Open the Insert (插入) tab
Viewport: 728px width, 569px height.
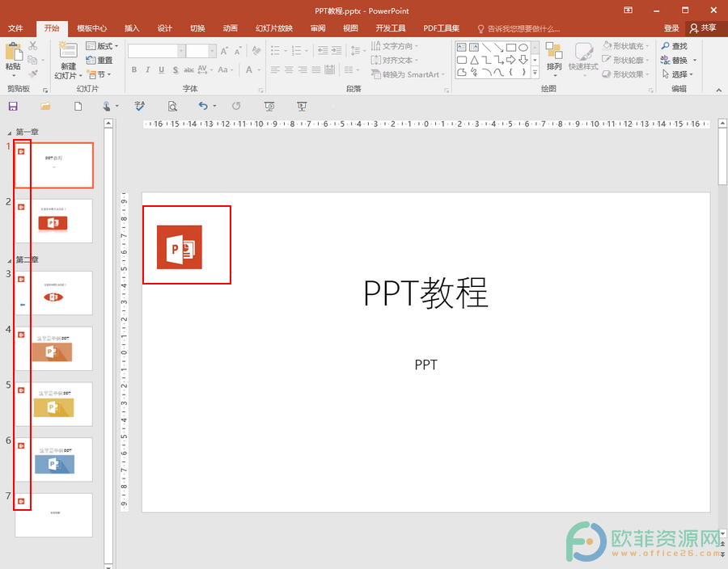[x=132, y=28]
